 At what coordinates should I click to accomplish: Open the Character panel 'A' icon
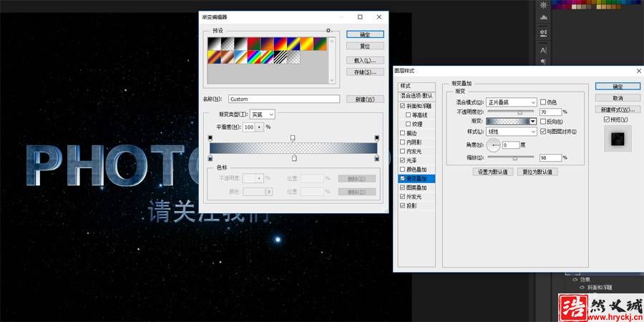click(x=543, y=50)
